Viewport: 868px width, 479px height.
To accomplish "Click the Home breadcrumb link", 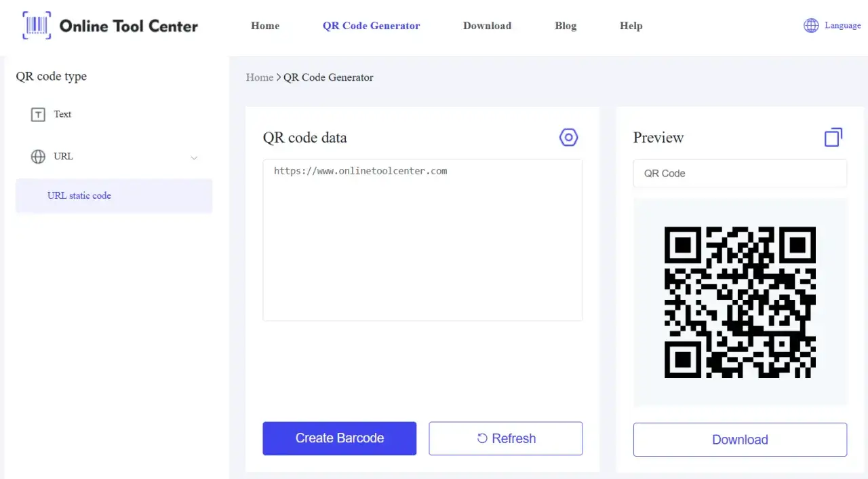I will [260, 77].
